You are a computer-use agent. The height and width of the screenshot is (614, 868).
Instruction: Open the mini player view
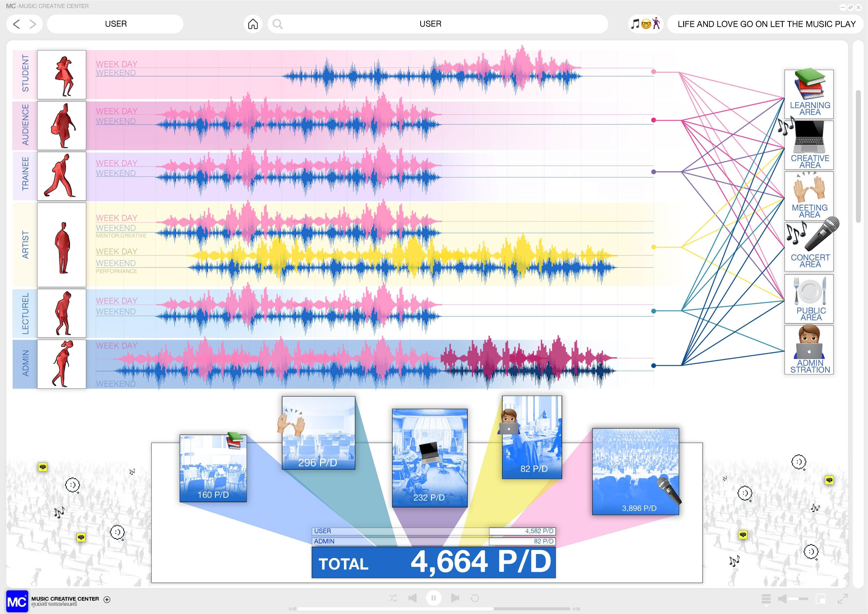820,599
